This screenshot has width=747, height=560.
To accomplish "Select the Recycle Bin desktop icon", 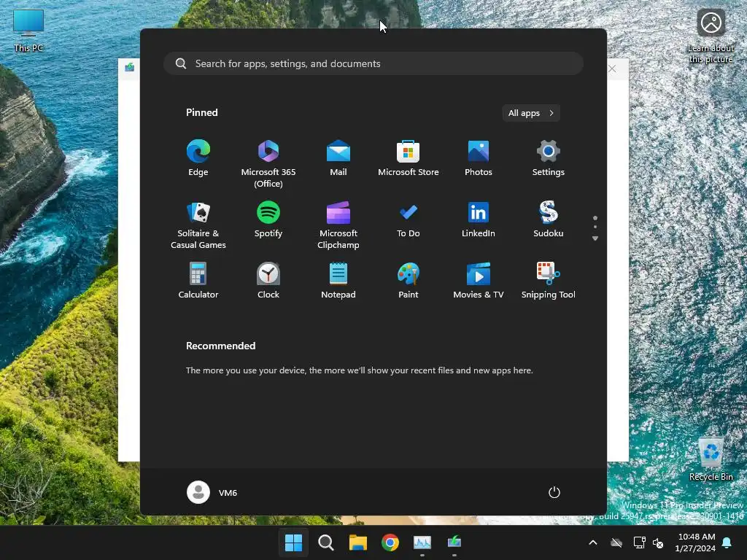I will [x=711, y=459].
